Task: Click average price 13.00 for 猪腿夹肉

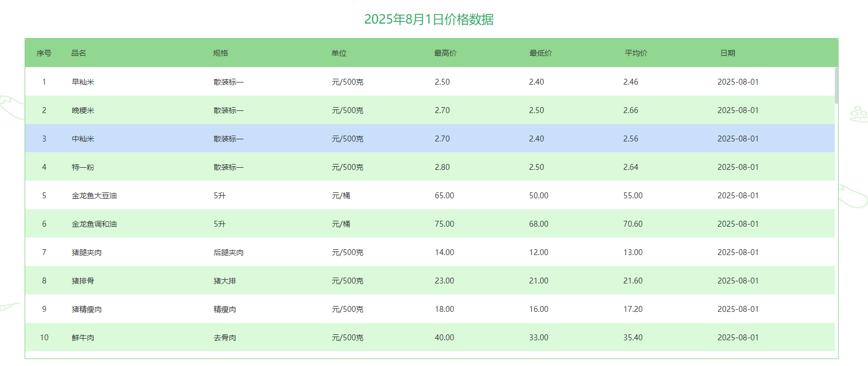Action: (633, 252)
